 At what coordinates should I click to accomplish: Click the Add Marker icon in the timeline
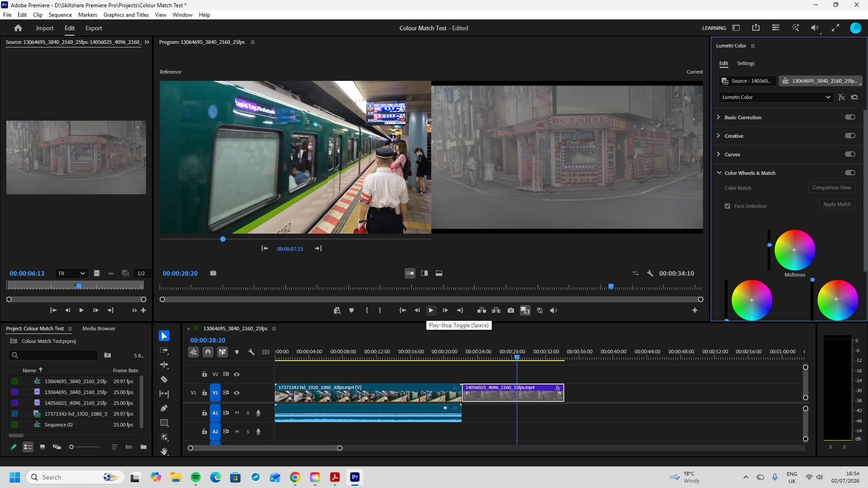coord(237,352)
